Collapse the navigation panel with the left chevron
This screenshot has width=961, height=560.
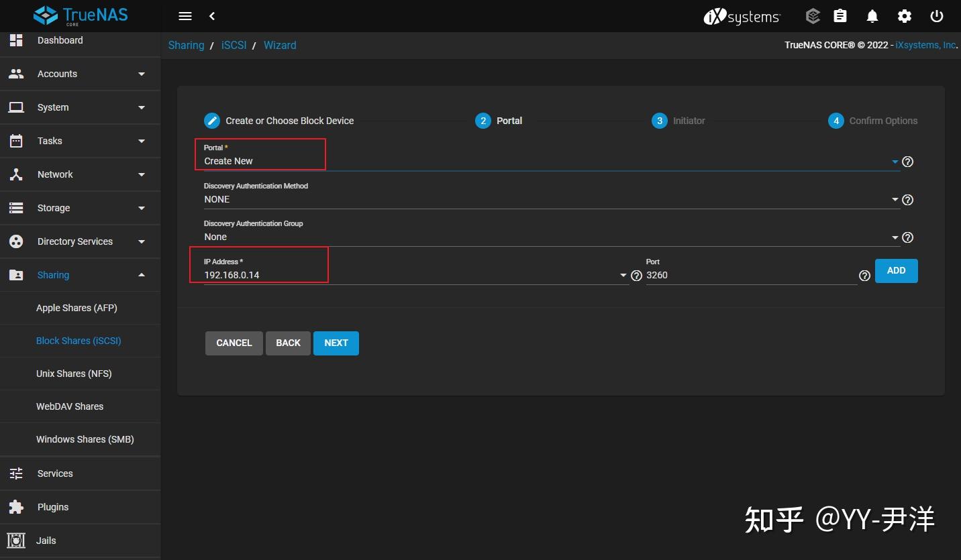pos(212,16)
